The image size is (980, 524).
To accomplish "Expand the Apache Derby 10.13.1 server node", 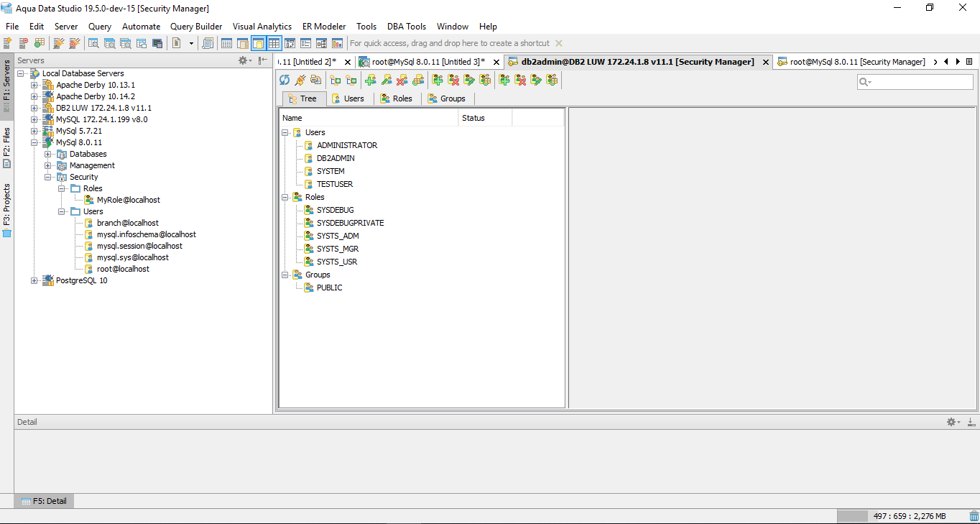I will point(34,85).
